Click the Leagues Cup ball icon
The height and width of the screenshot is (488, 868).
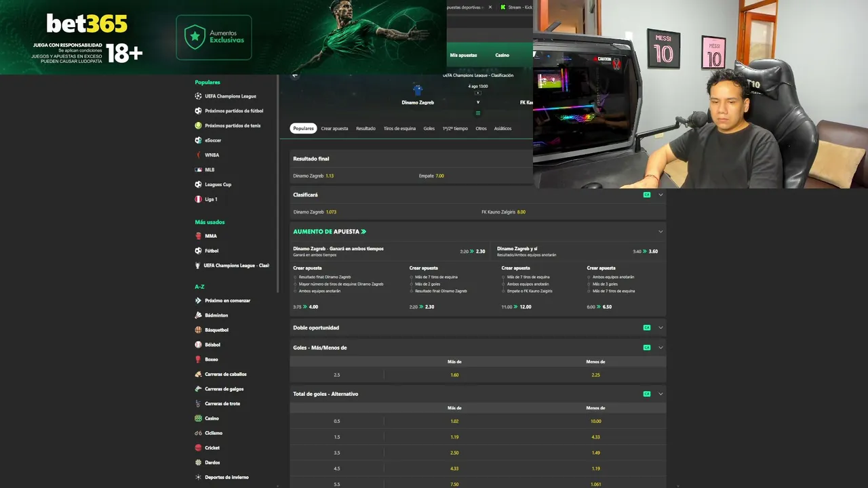[199, 184]
